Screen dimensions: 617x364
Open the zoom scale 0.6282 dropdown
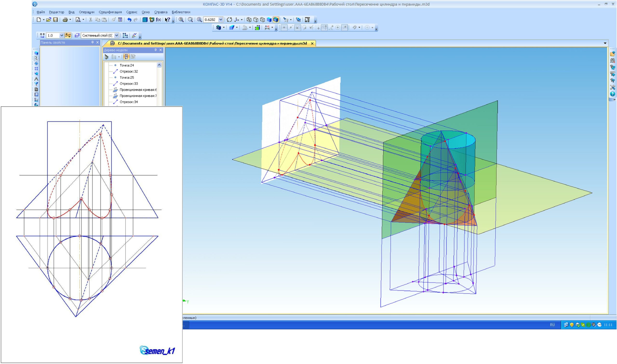tap(221, 20)
